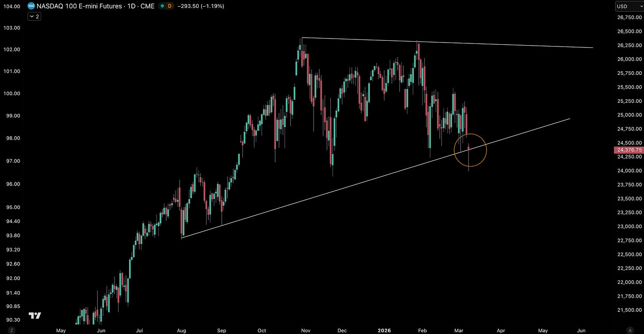Click the 94.40 left axis label
Image resolution: width=644 pixels, height=334 pixels.
(14, 221)
